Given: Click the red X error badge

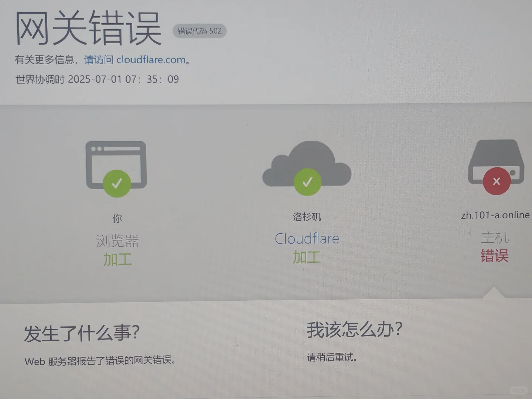Looking at the screenshot, I should (497, 181).
